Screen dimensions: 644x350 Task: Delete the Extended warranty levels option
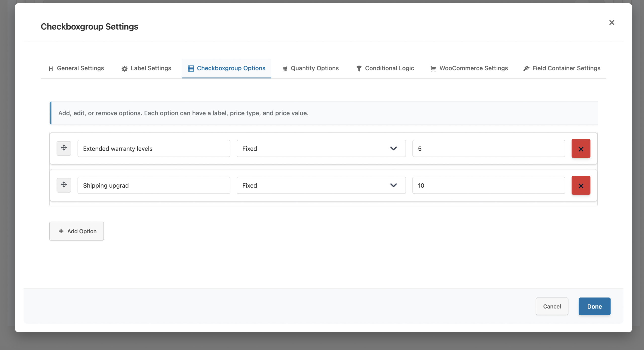click(x=581, y=149)
